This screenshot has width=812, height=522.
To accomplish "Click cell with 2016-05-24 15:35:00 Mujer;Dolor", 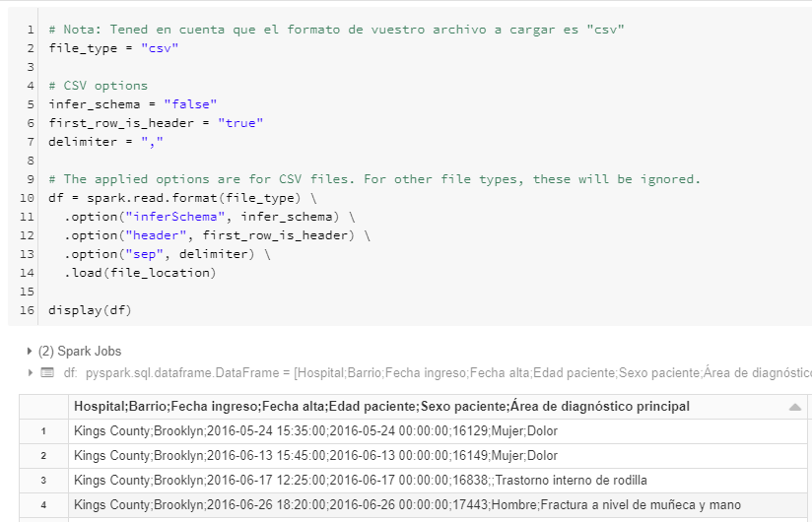I will [438, 431].
